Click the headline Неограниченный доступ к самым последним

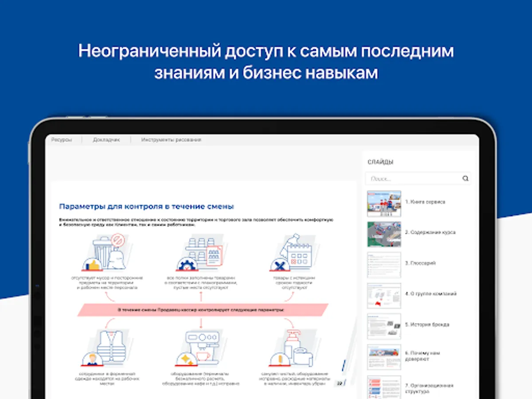pyautogui.click(x=266, y=51)
